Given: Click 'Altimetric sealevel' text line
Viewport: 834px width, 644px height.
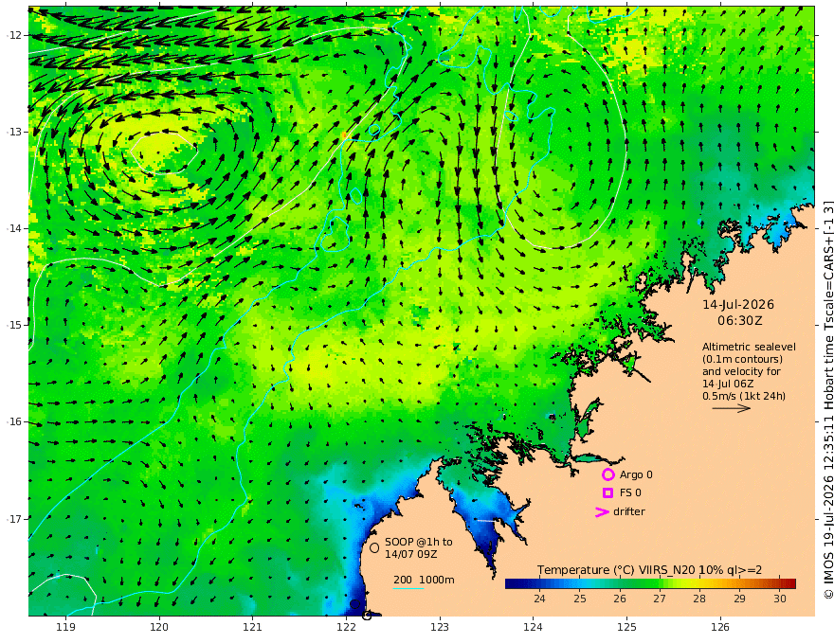Looking at the screenshot, I should pyautogui.click(x=749, y=347).
